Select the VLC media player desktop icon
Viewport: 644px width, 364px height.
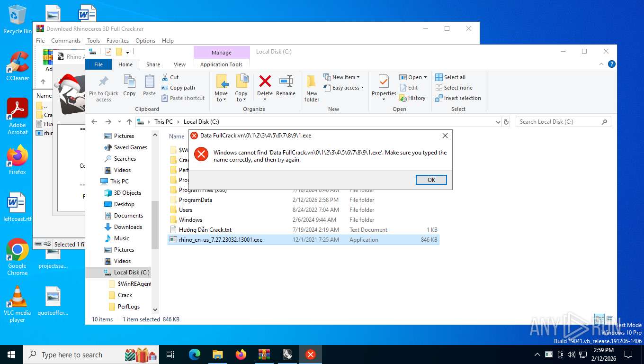tap(18, 304)
